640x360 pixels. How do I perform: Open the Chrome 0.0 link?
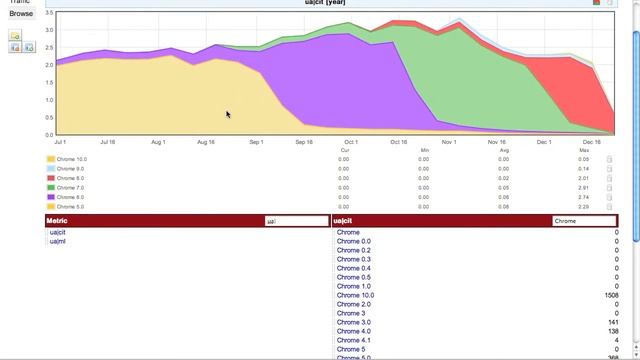[354, 241]
